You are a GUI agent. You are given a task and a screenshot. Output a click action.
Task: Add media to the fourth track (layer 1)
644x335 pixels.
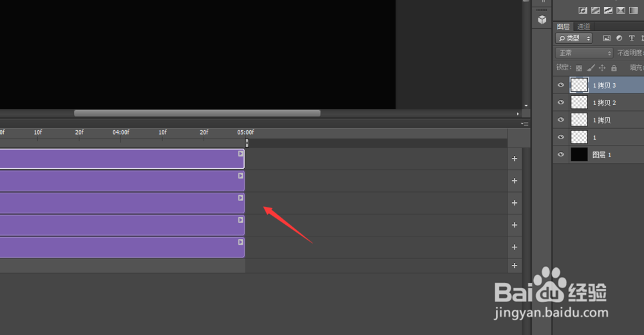point(514,225)
